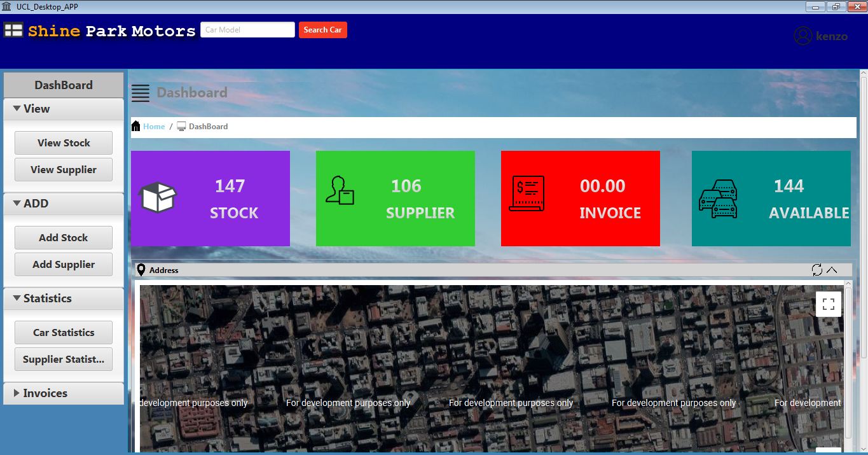Click the Search Car button

[x=322, y=29]
